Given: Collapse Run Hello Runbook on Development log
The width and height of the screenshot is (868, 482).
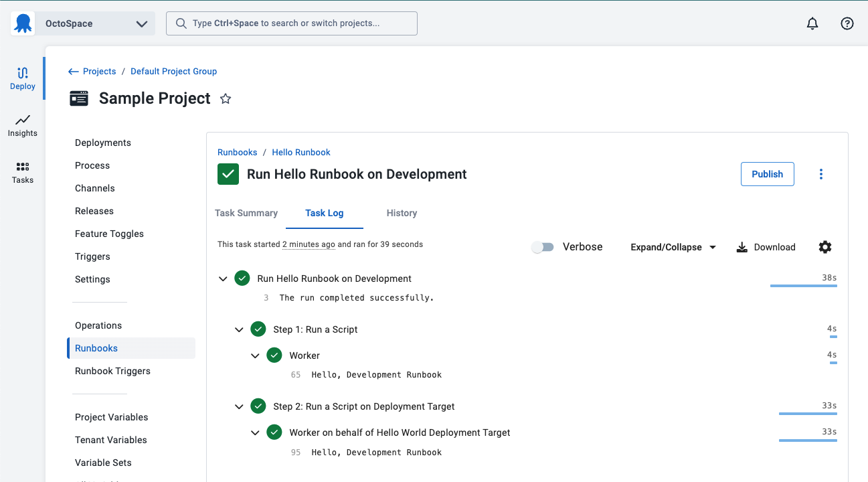Looking at the screenshot, I should click(x=224, y=278).
